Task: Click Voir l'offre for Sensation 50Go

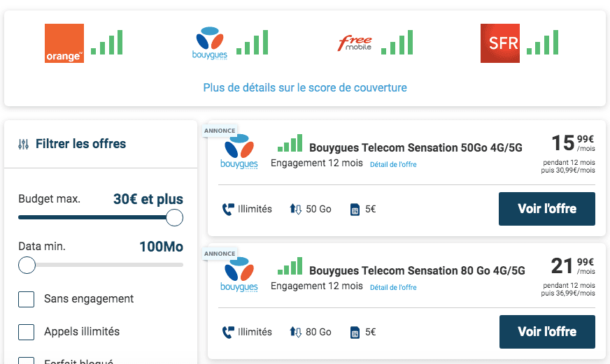Action: tap(547, 209)
